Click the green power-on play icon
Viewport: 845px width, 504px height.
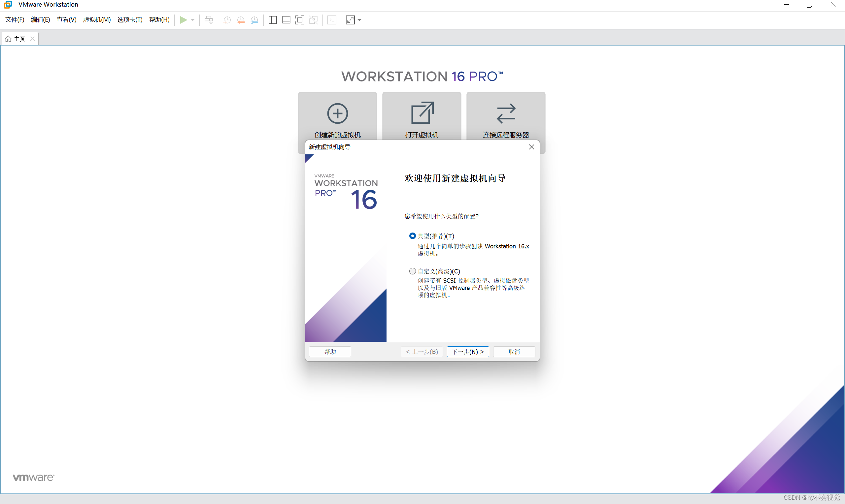tap(183, 20)
